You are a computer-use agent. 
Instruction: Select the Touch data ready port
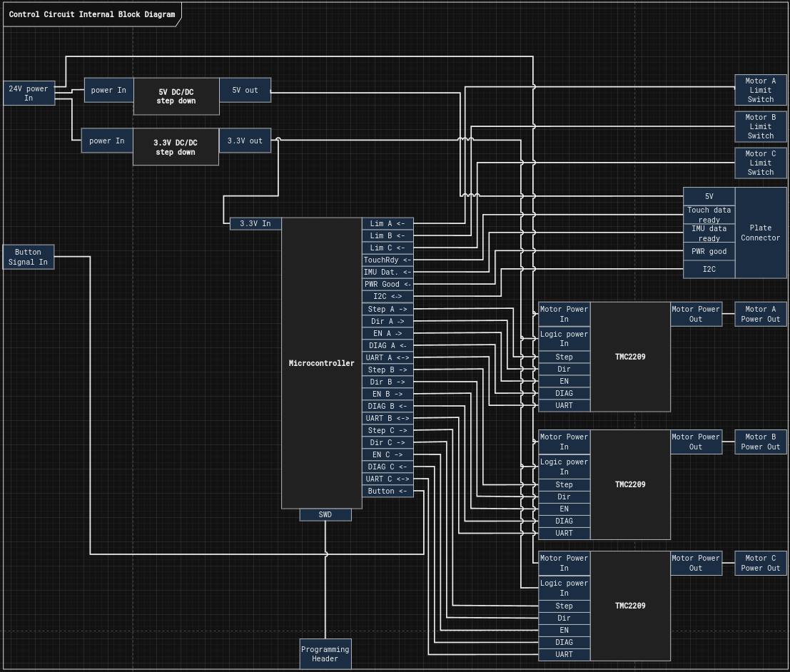(x=709, y=214)
